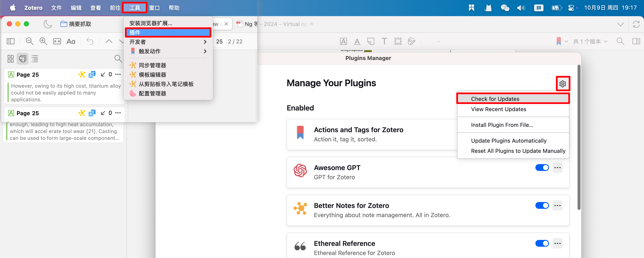Click the WeChat icon in menu bar
This screenshot has height=258, width=644.
tap(505, 8)
